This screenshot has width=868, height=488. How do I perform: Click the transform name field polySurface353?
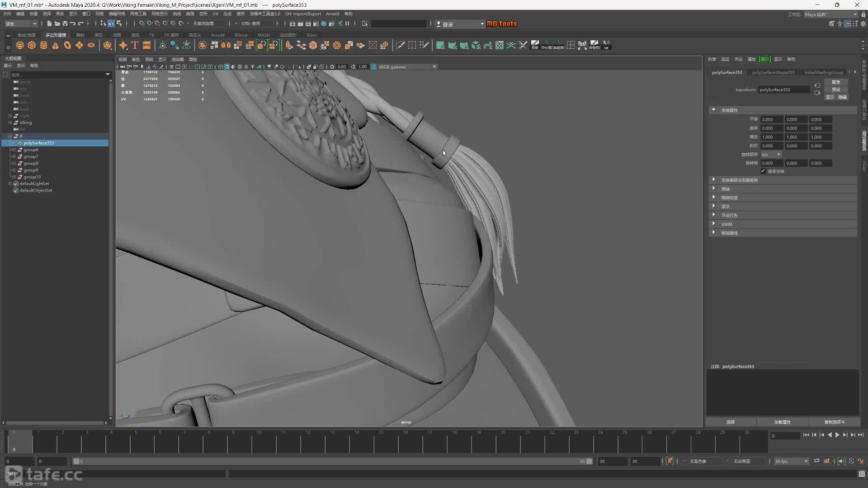[784, 89]
